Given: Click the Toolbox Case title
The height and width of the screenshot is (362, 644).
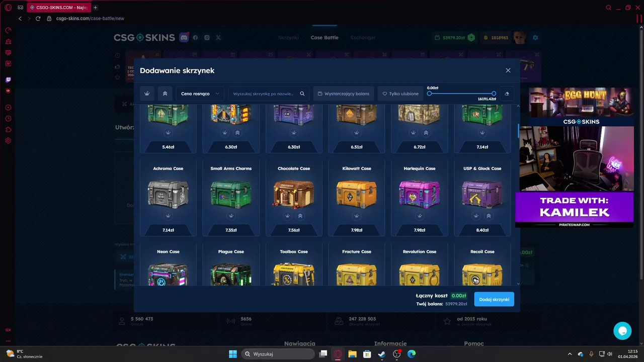Looking at the screenshot, I should click(x=294, y=251).
